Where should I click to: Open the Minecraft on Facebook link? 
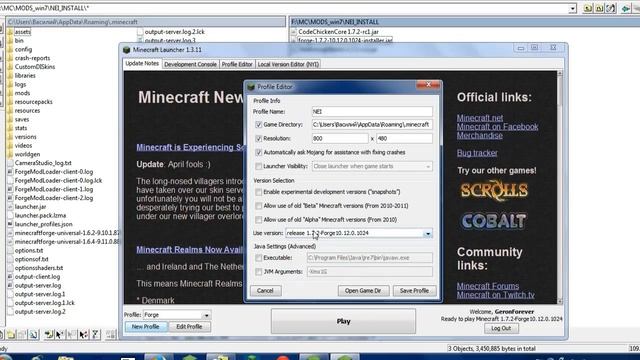point(497,127)
